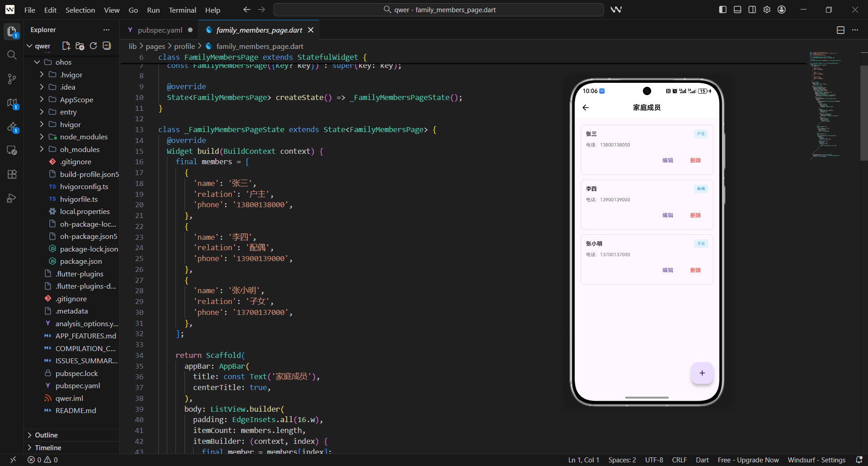The image size is (868, 466).
Task: Open the account profile icon
Action: pyautogui.click(x=782, y=10)
